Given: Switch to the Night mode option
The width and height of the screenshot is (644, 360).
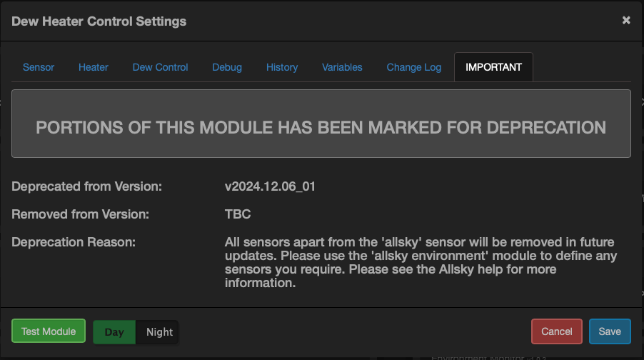Looking at the screenshot, I should coord(159,331).
